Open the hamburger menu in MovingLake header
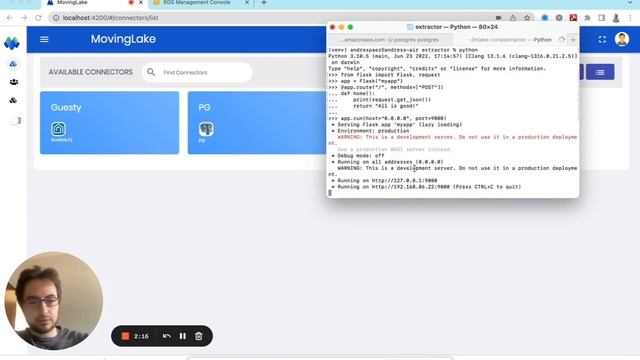 point(44,39)
